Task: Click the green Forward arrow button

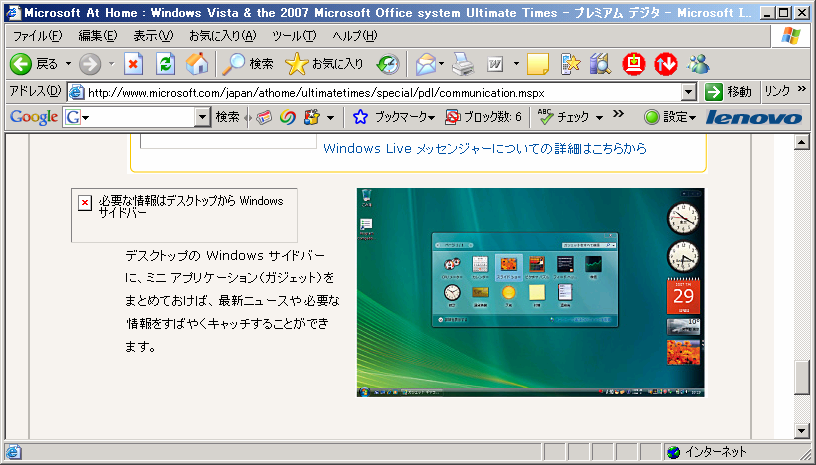Action: point(90,64)
